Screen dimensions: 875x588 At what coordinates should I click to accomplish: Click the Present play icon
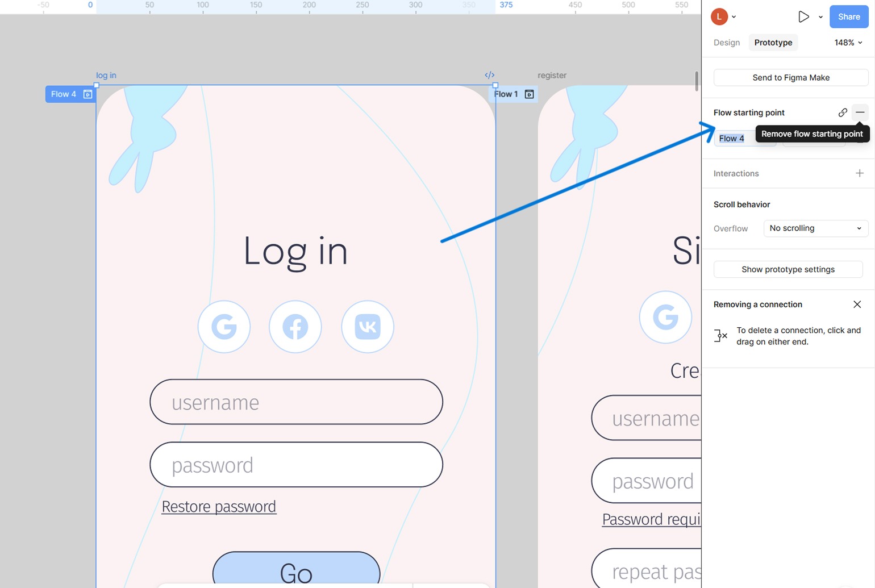(x=803, y=16)
